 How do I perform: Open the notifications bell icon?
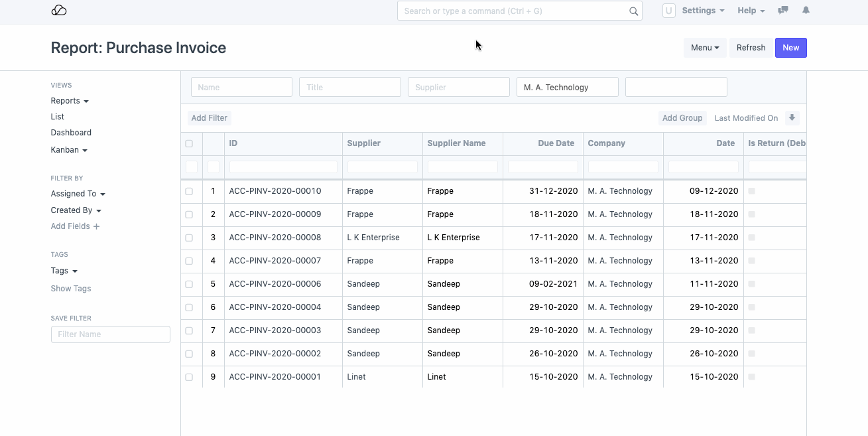pos(806,11)
